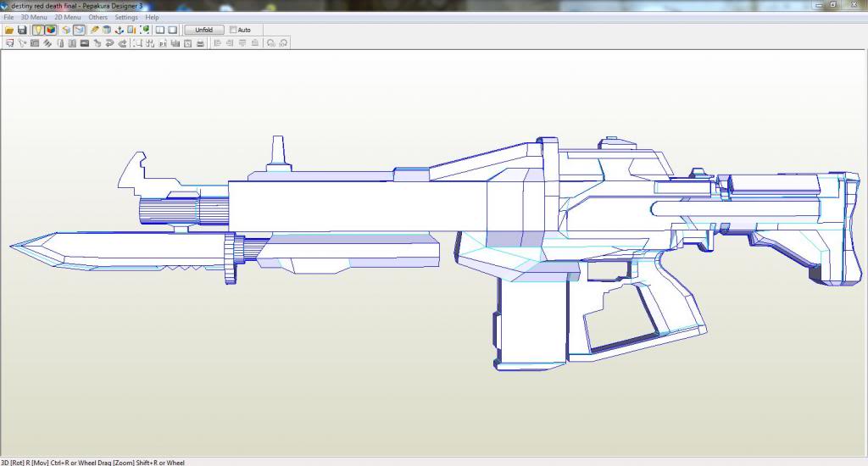Click the Unfold button
This screenshot has width=868, height=466.
203,30
